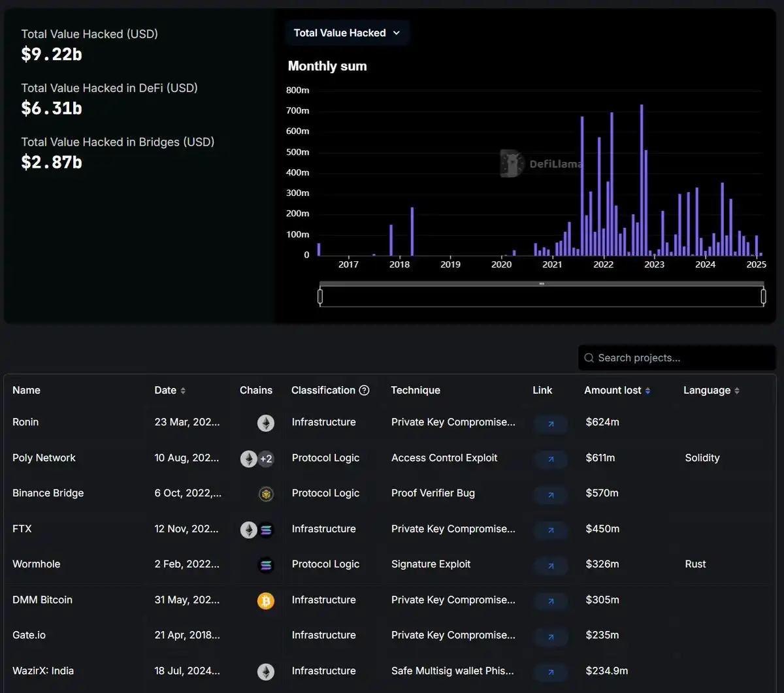Click the Ronin Ethereum chain icon

click(265, 423)
